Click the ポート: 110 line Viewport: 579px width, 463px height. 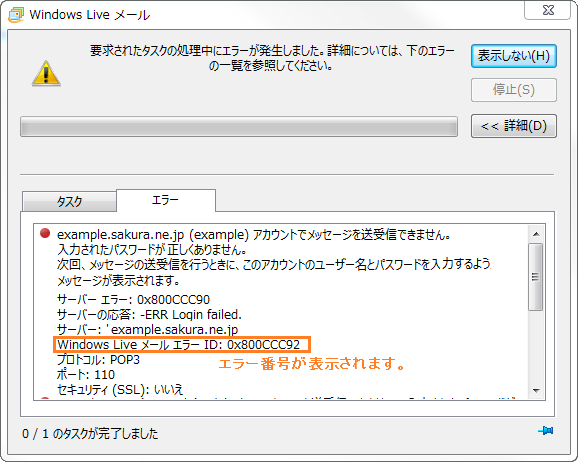[x=86, y=375]
